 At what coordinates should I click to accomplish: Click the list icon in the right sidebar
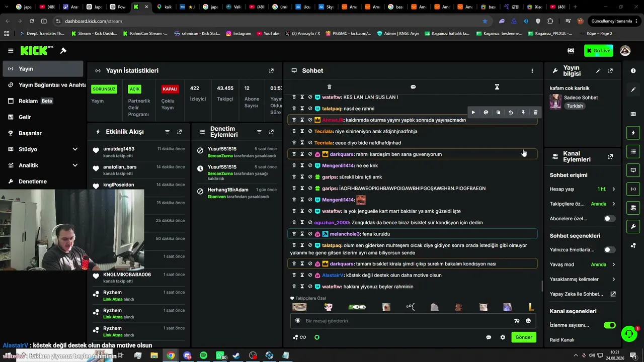pyautogui.click(x=633, y=151)
